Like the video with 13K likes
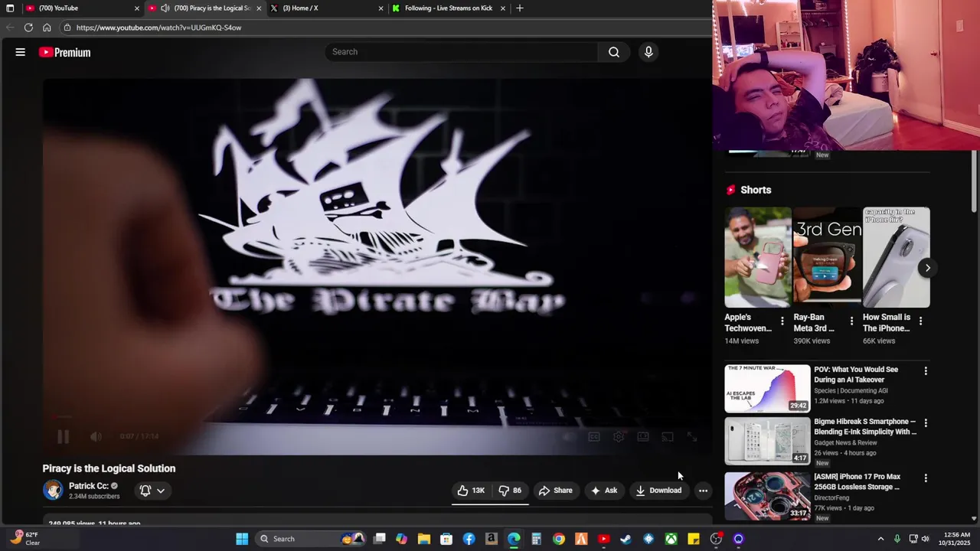The image size is (980, 551). (471, 491)
